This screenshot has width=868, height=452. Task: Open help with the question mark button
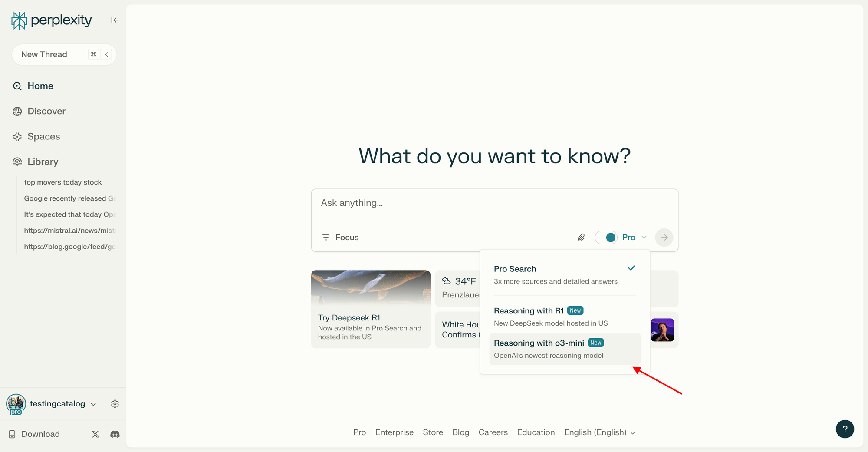pos(845,429)
